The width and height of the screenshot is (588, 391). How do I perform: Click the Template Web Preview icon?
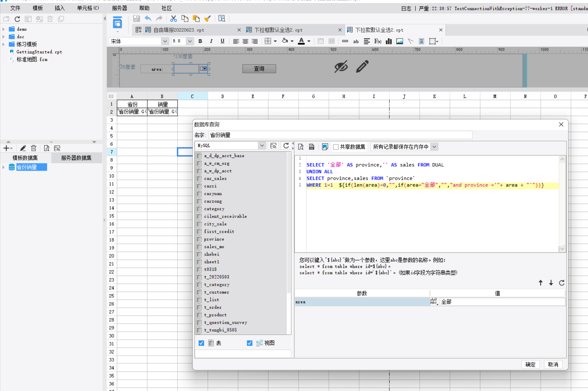[117, 23]
